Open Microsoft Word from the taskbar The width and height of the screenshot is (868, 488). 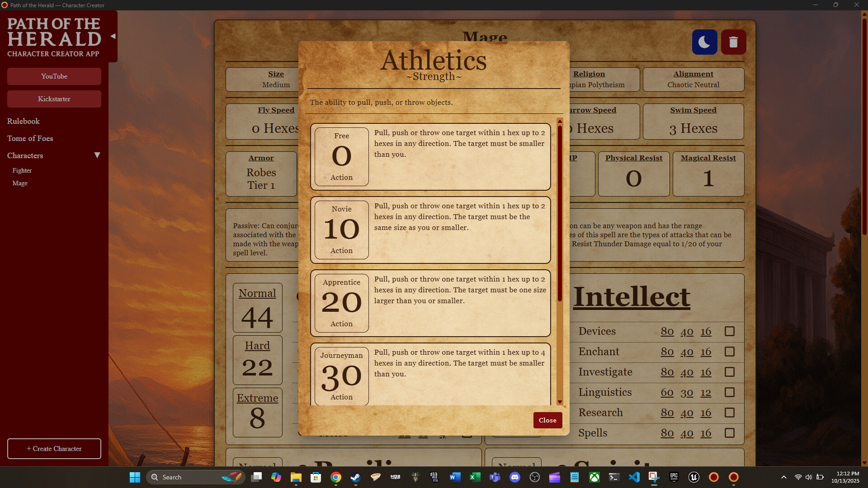click(455, 477)
